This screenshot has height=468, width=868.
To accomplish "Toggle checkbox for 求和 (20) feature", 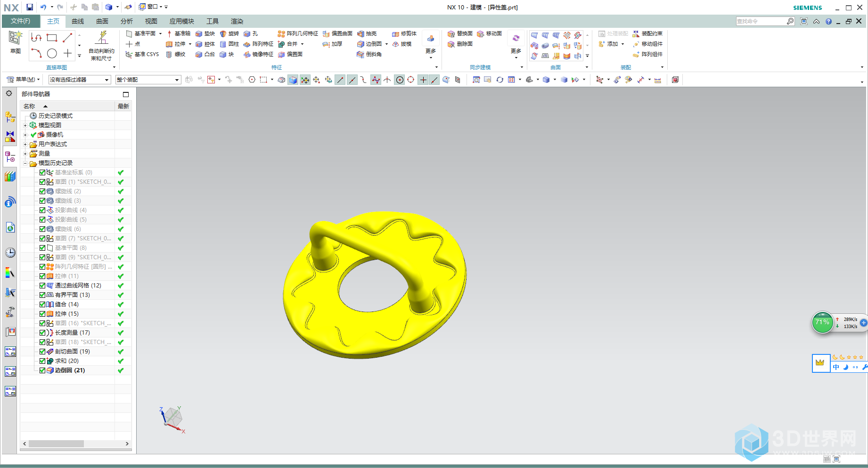I will (42, 361).
